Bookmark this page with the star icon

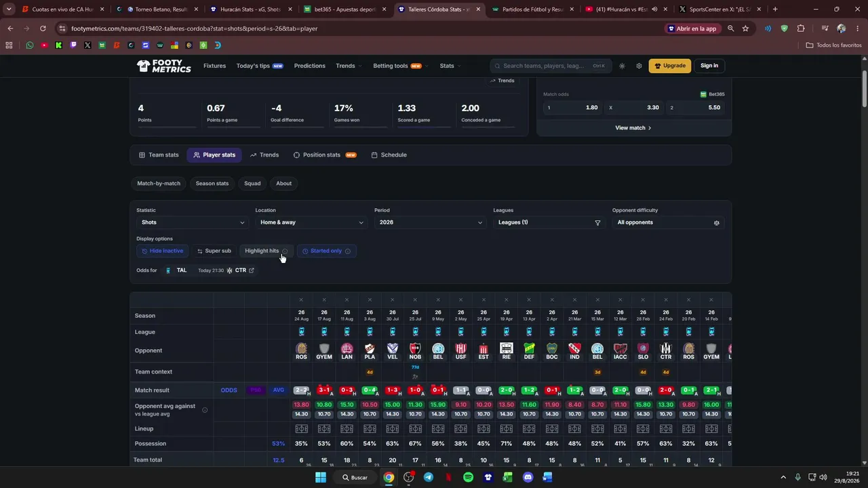pos(745,28)
